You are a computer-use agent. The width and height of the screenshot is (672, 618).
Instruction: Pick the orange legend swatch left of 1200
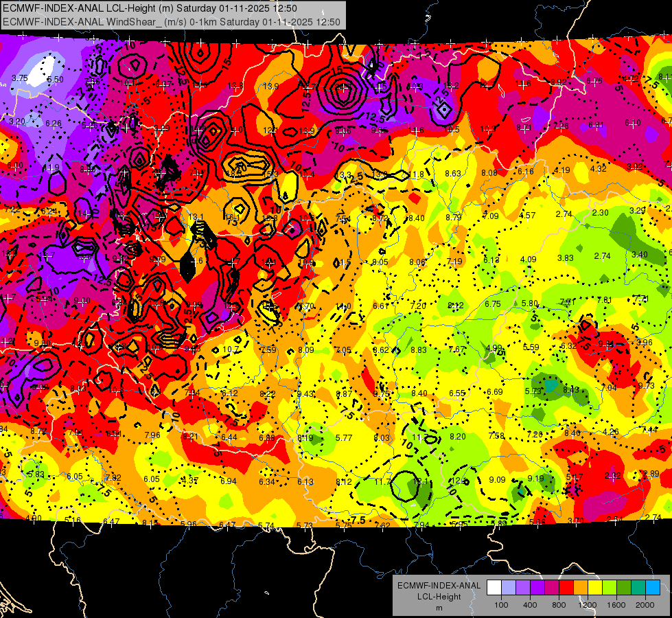point(581,588)
